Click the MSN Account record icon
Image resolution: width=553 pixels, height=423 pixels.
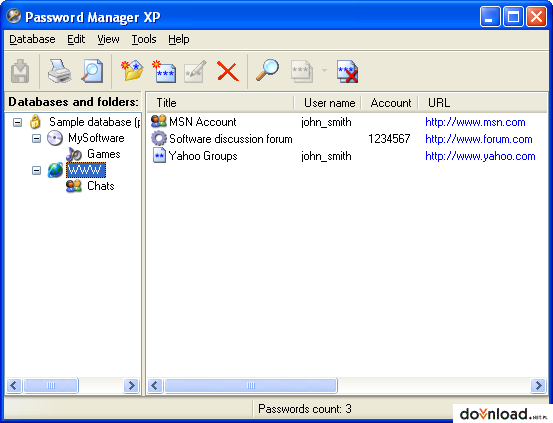click(158, 121)
